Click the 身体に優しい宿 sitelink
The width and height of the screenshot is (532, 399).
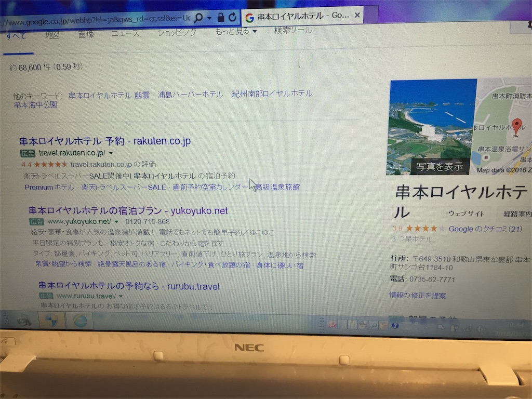(280, 265)
